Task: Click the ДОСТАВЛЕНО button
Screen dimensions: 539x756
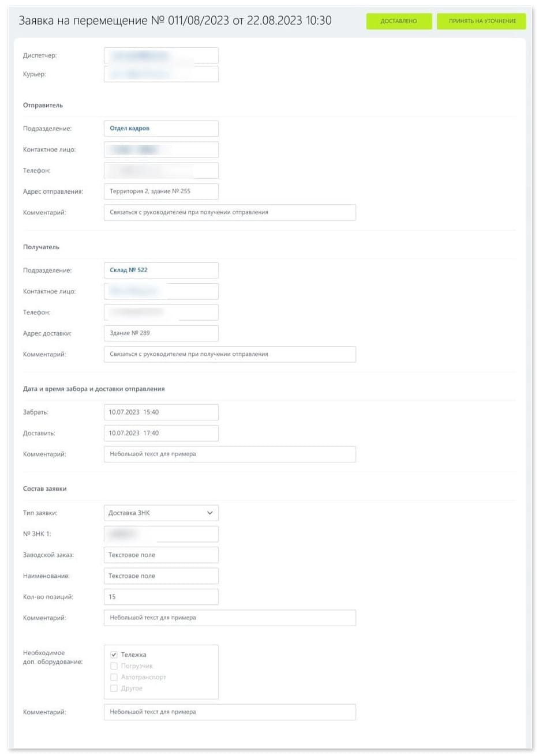Action: click(x=399, y=21)
